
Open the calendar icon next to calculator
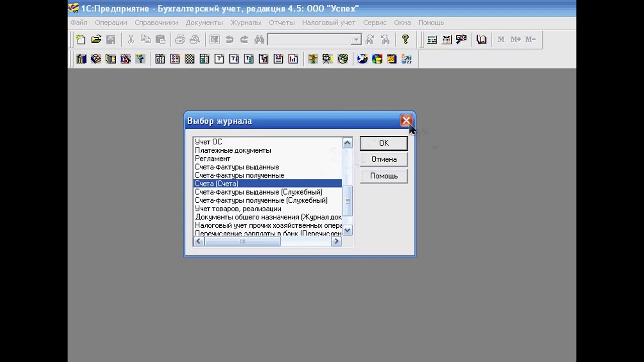[446, 39]
